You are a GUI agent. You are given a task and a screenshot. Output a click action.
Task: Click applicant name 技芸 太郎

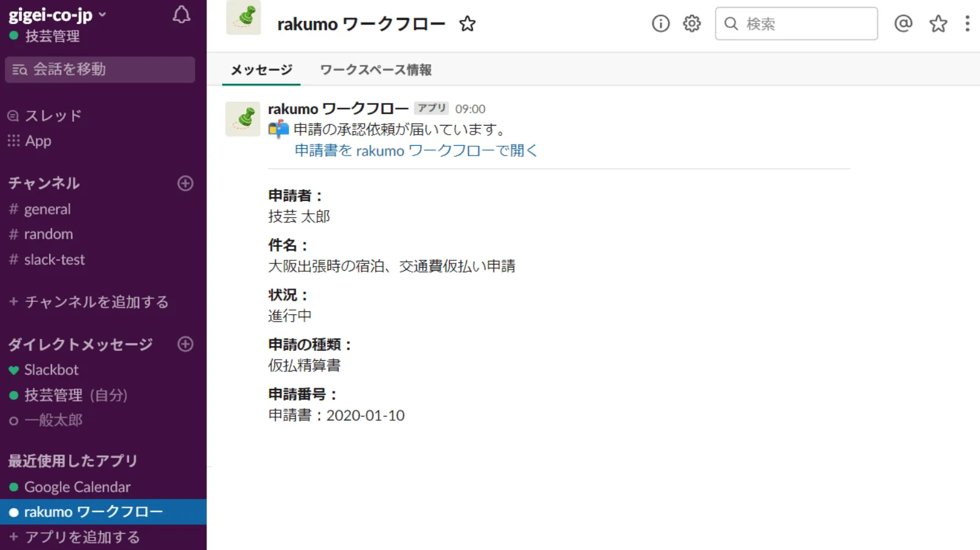point(299,217)
